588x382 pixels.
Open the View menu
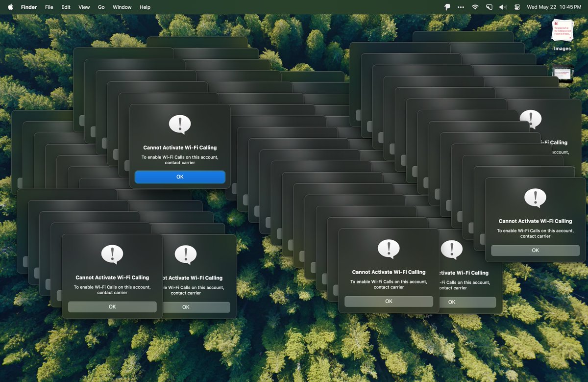click(x=84, y=7)
